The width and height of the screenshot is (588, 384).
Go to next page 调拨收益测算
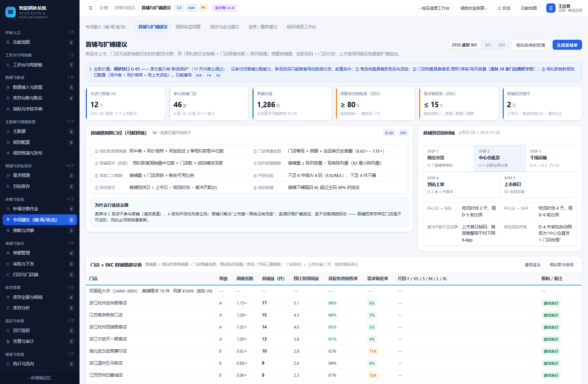coord(473,8)
